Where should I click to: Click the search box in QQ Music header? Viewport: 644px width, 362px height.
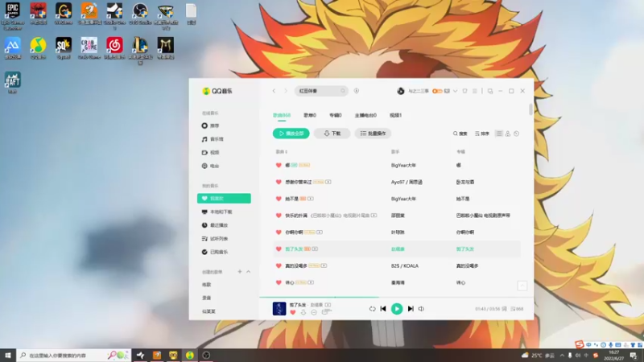pos(320,91)
